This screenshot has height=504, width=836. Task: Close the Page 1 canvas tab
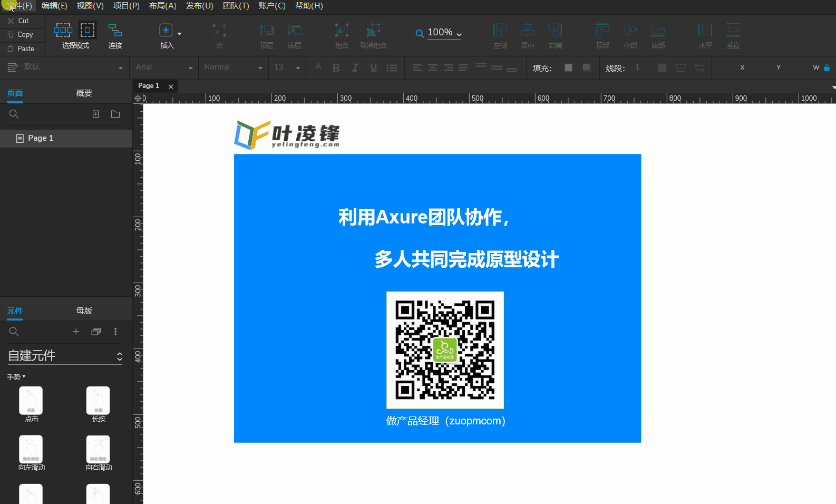(x=171, y=86)
